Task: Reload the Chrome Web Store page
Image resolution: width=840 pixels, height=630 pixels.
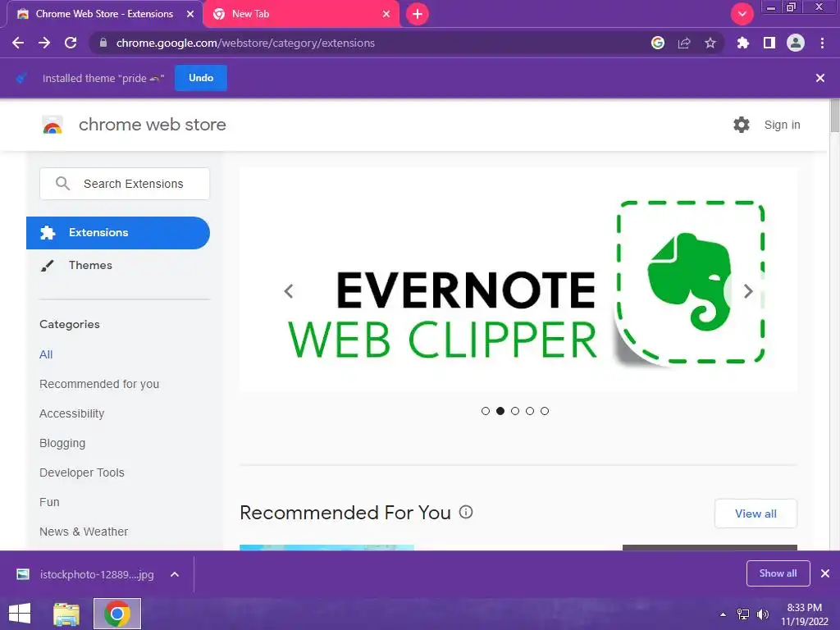Action: point(71,43)
